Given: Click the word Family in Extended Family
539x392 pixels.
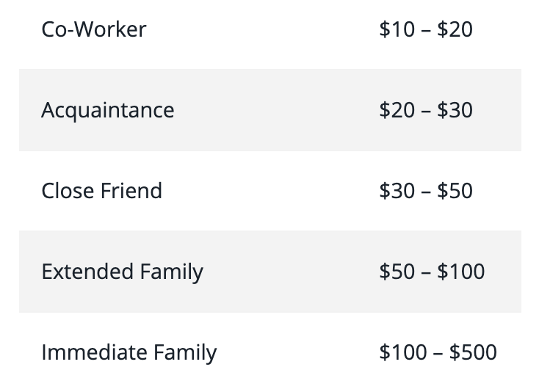Looking at the screenshot, I should tap(172, 272).
